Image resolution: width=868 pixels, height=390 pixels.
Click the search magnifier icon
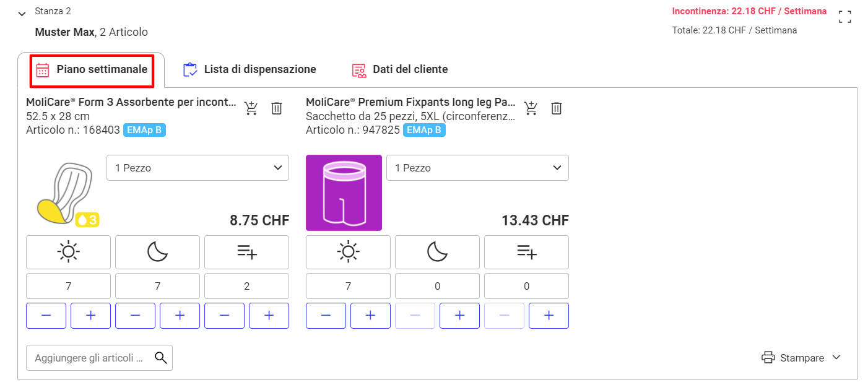[161, 358]
